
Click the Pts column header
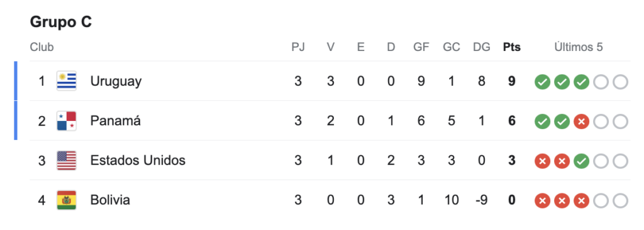point(512,47)
